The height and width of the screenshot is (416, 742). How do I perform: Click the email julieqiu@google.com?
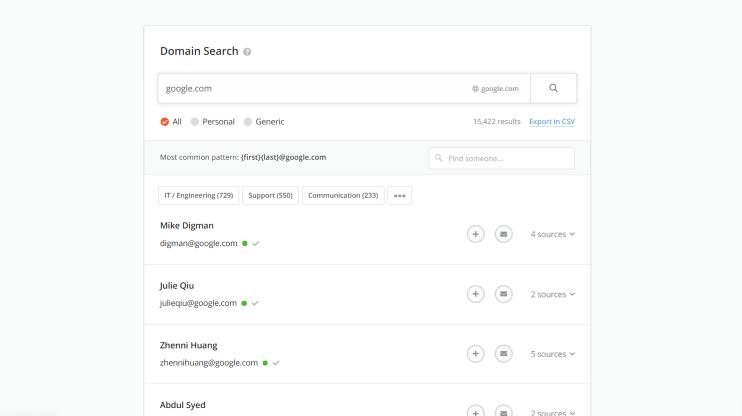click(198, 303)
